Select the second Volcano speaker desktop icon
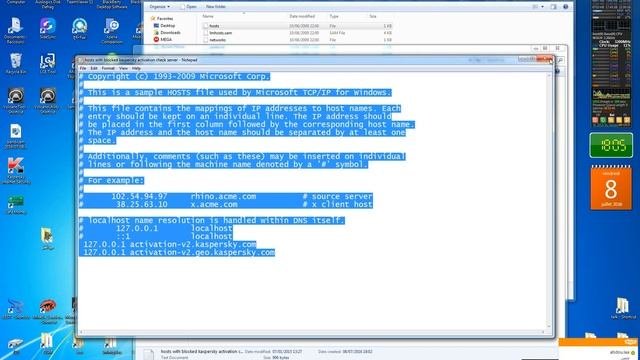The height and width of the screenshot is (360, 640). [47, 100]
